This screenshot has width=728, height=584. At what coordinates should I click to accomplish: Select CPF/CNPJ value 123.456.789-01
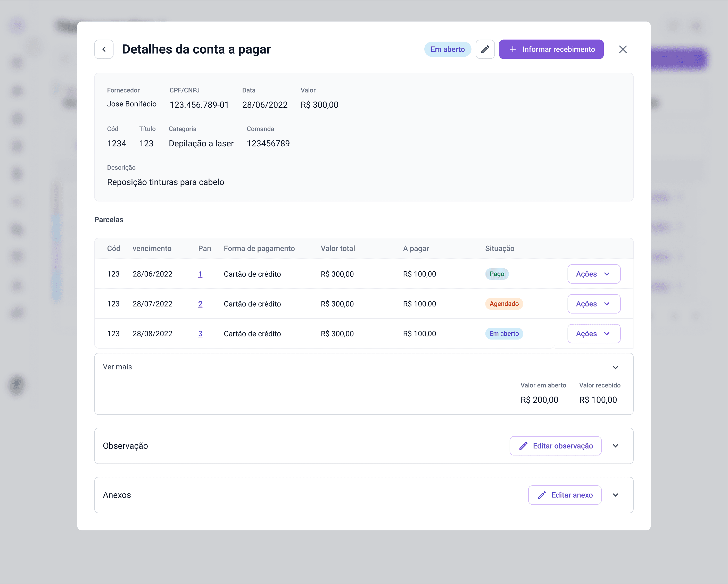[199, 105]
